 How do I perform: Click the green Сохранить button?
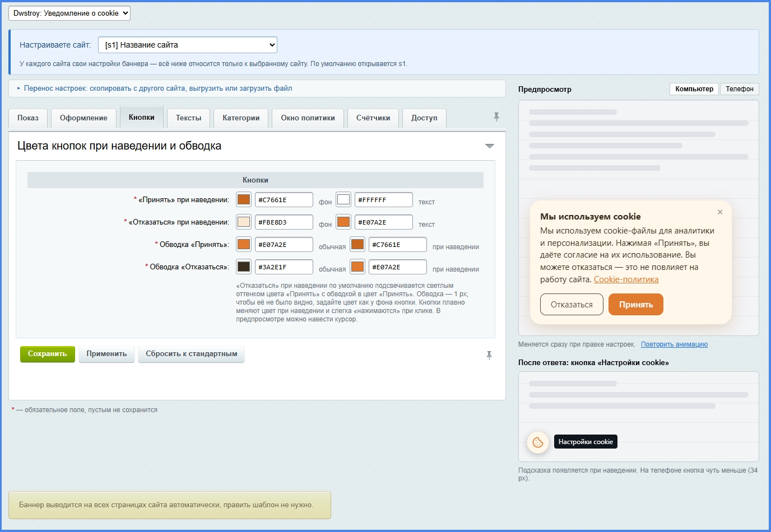click(48, 354)
